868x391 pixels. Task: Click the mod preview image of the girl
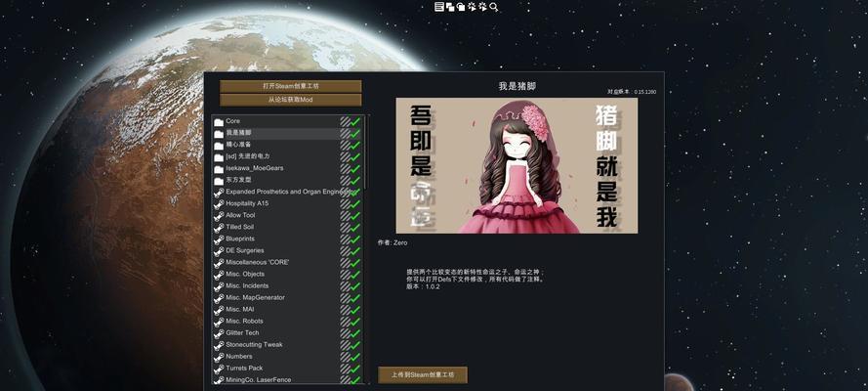[x=516, y=165]
